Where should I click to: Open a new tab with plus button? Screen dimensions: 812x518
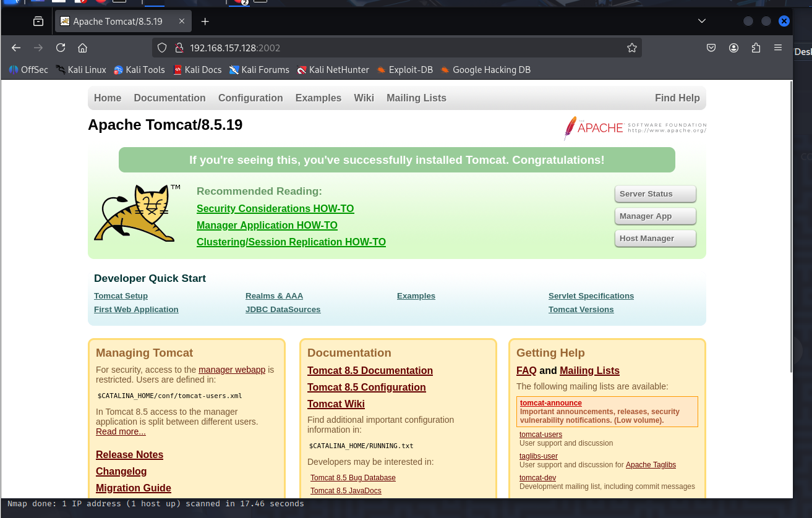pyautogui.click(x=205, y=21)
